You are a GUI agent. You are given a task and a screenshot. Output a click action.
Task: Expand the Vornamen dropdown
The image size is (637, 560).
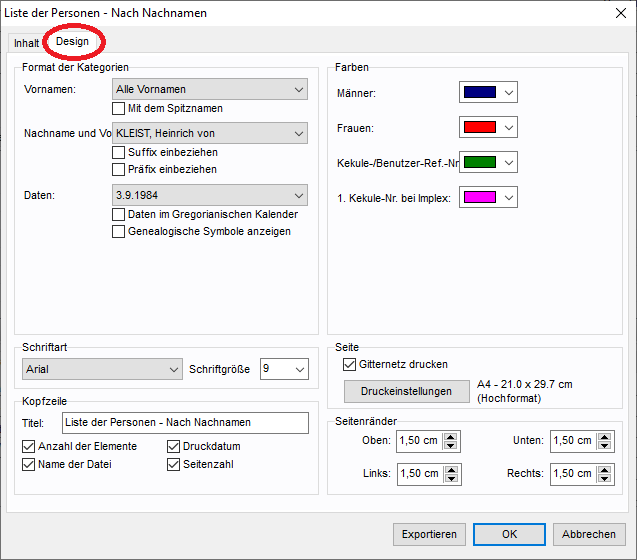(209, 90)
